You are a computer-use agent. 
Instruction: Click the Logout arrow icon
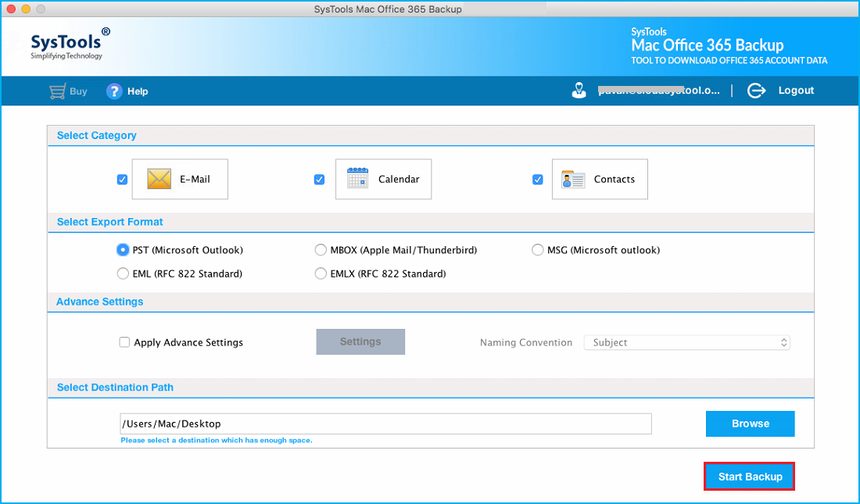click(x=756, y=91)
